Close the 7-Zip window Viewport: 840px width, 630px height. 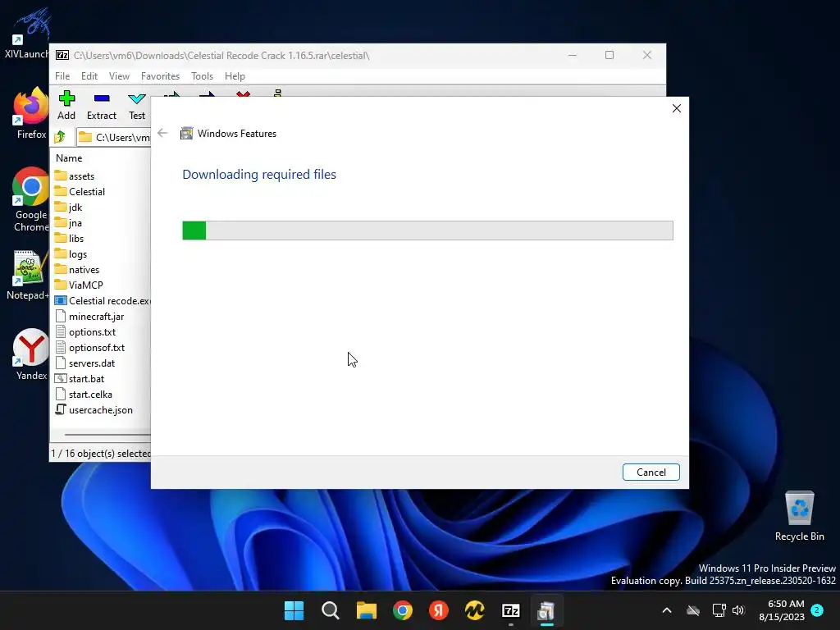pos(647,55)
